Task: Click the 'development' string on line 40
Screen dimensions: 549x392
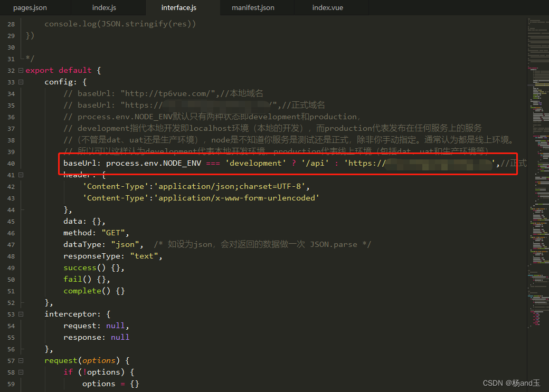Action: tap(255, 163)
